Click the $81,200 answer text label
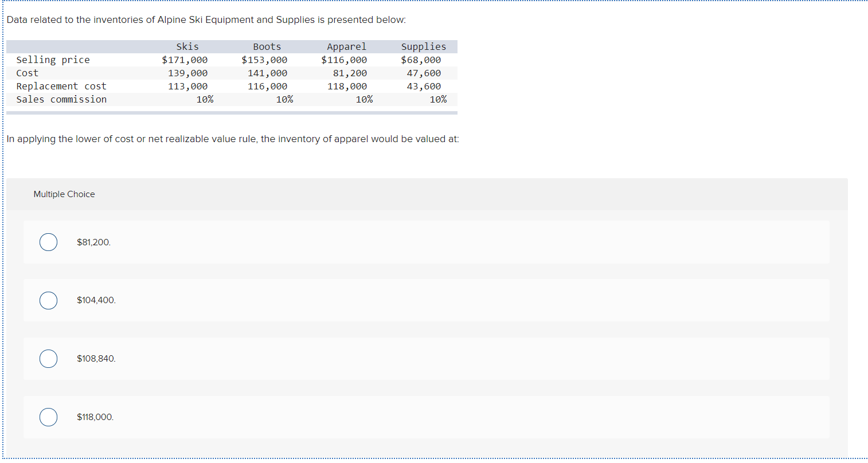 coord(94,242)
